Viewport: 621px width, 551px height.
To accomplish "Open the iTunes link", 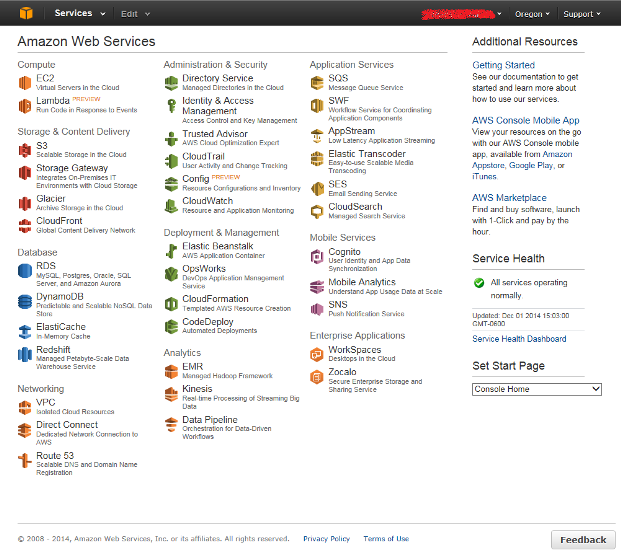I will 484,176.
